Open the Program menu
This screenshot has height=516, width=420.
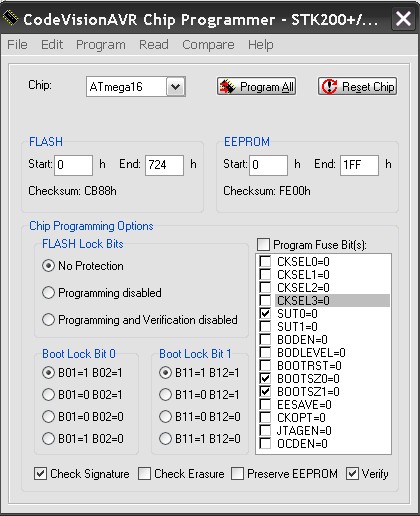(x=101, y=45)
